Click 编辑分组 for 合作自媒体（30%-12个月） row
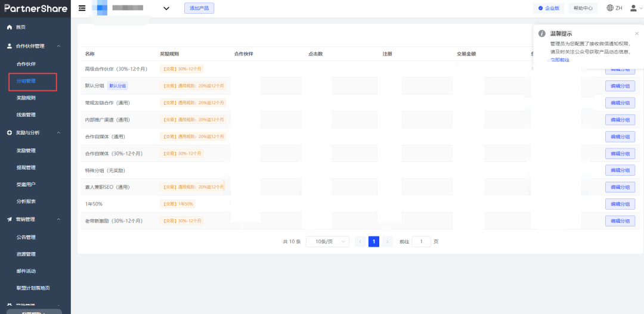Screen dimensions: 644x314 620,154
